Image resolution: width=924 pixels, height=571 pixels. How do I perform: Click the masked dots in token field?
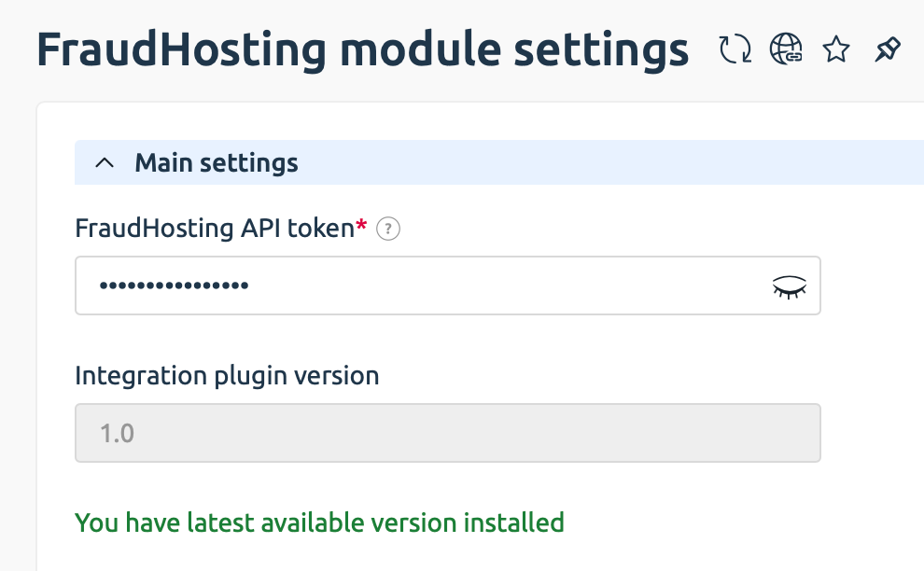click(174, 285)
